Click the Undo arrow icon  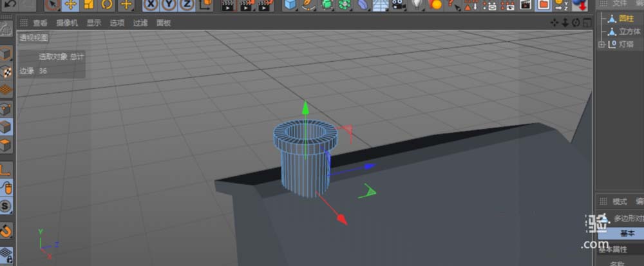[x=10, y=4]
